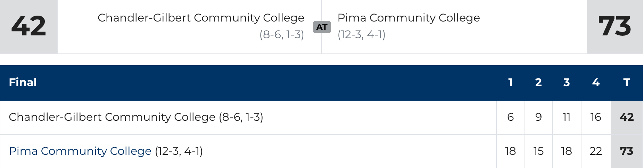
Task: Click Pima's fourth quarter score of 22
Action: click(x=596, y=151)
